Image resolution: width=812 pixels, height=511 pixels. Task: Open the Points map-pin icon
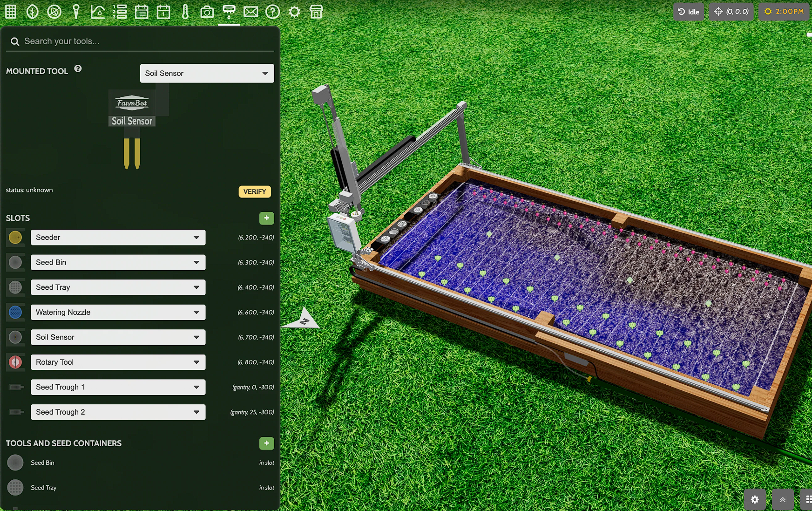76,12
